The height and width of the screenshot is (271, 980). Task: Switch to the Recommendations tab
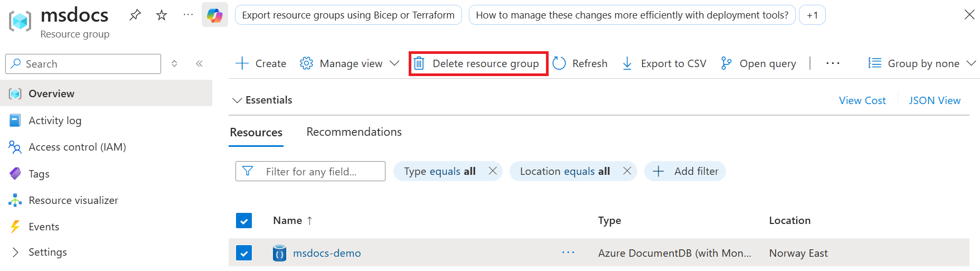point(354,132)
